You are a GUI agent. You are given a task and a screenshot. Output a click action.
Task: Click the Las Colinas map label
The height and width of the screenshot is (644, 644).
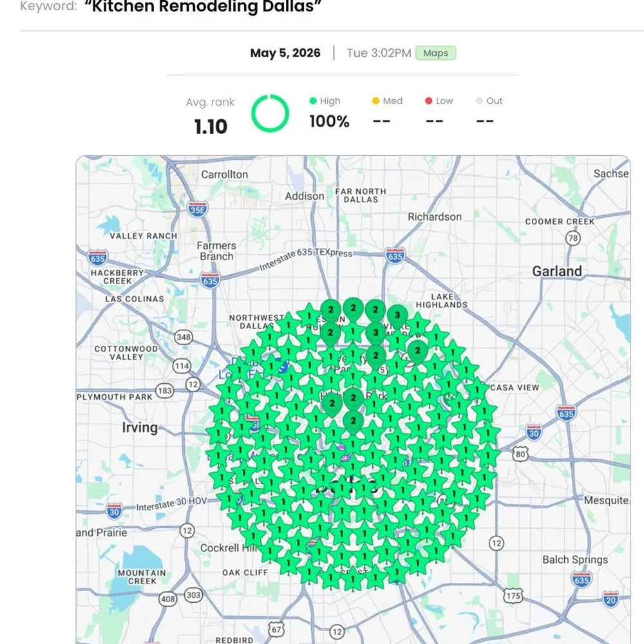pyautogui.click(x=135, y=299)
